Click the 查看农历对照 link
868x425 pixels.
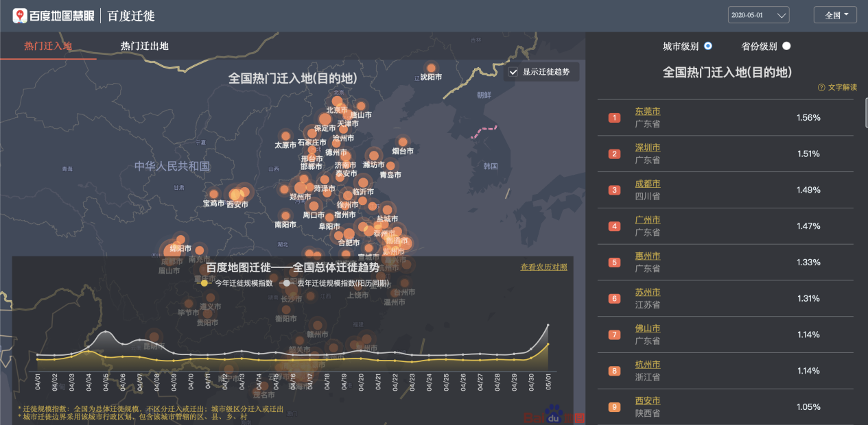(543, 267)
